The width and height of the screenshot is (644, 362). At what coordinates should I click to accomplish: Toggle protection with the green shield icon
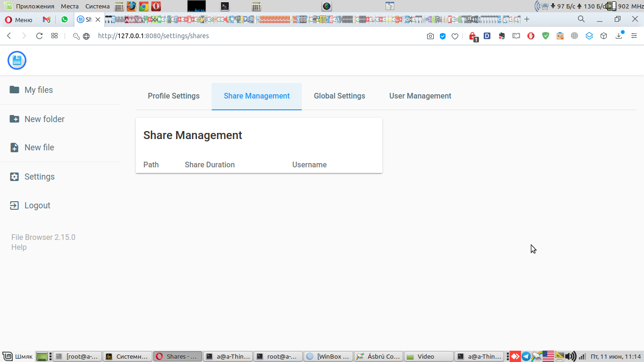click(x=545, y=36)
